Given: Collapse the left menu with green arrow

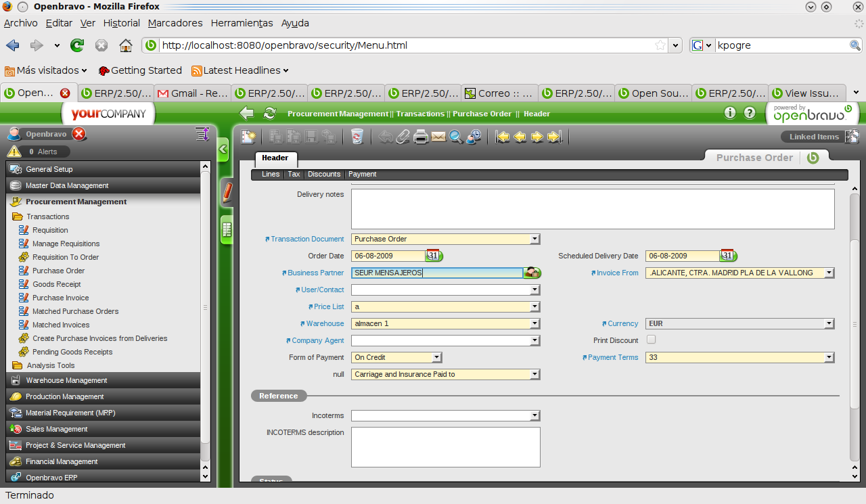Looking at the screenshot, I should pos(223,149).
